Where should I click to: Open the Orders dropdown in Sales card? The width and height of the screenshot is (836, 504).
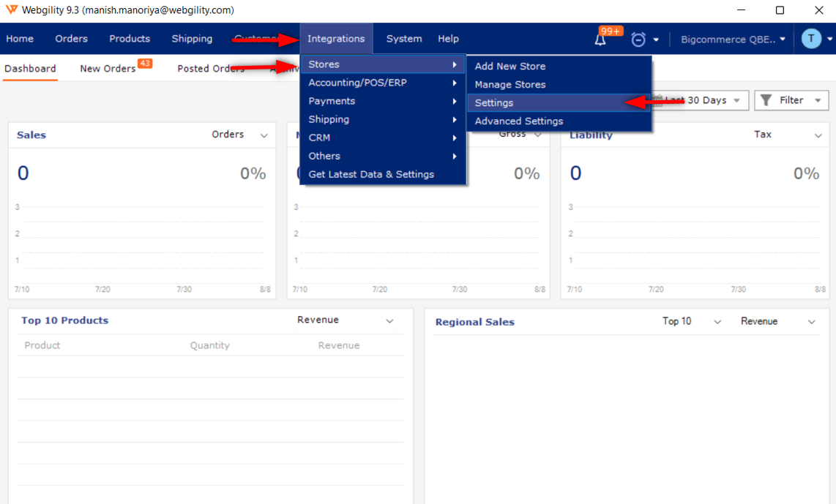coord(239,135)
